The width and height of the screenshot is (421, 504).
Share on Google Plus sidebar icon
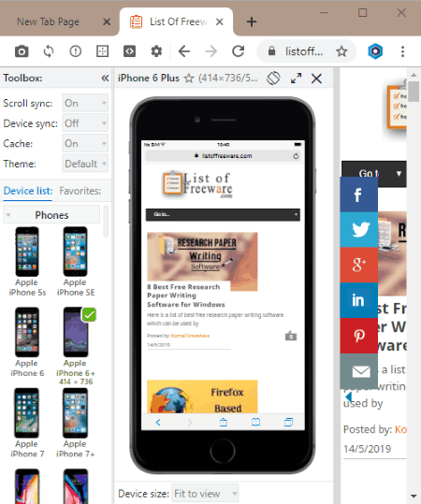point(358,265)
